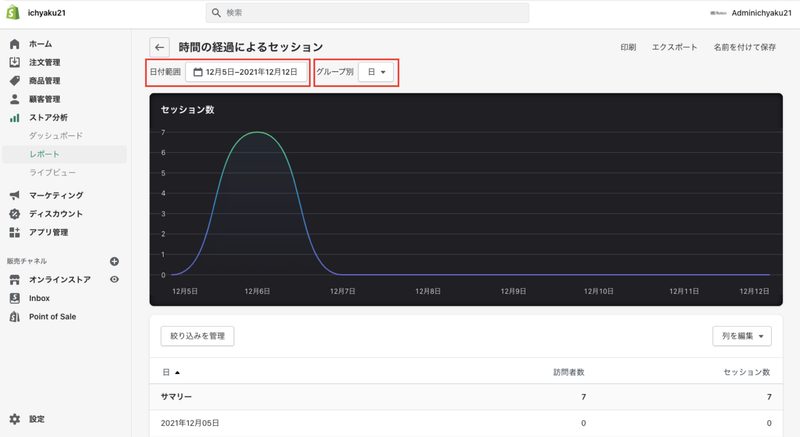
Task: Click the search magnifier icon
Action: 216,13
